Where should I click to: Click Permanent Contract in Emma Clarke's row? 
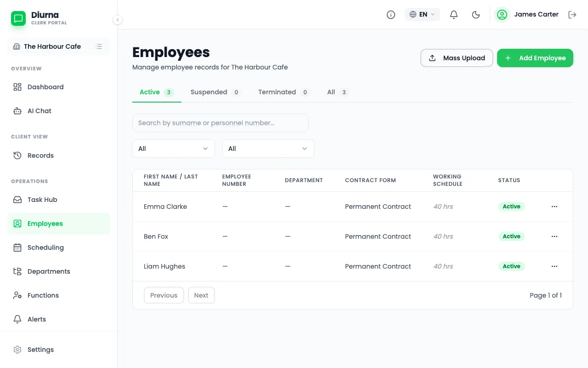[378, 207]
